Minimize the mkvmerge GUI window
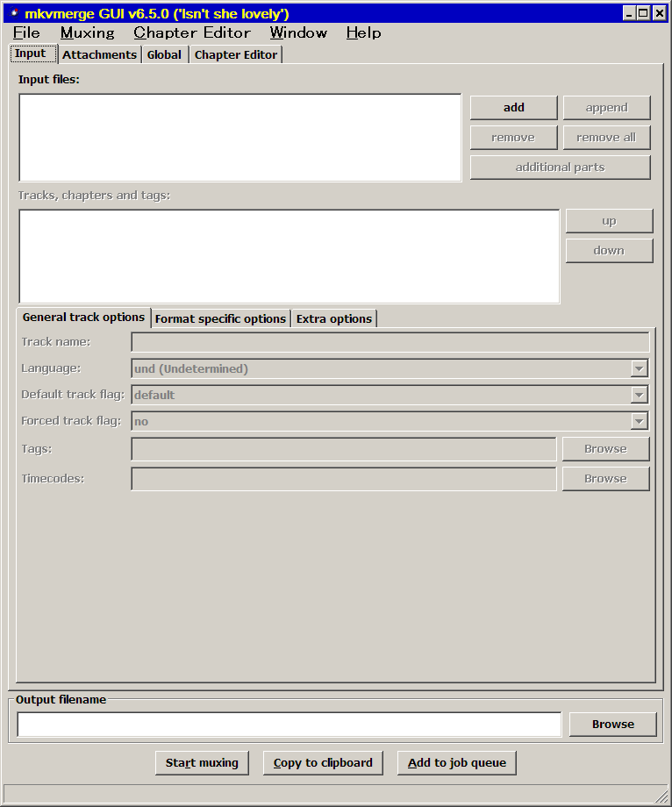This screenshot has height=807, width=672. click(x=629, y=13)
